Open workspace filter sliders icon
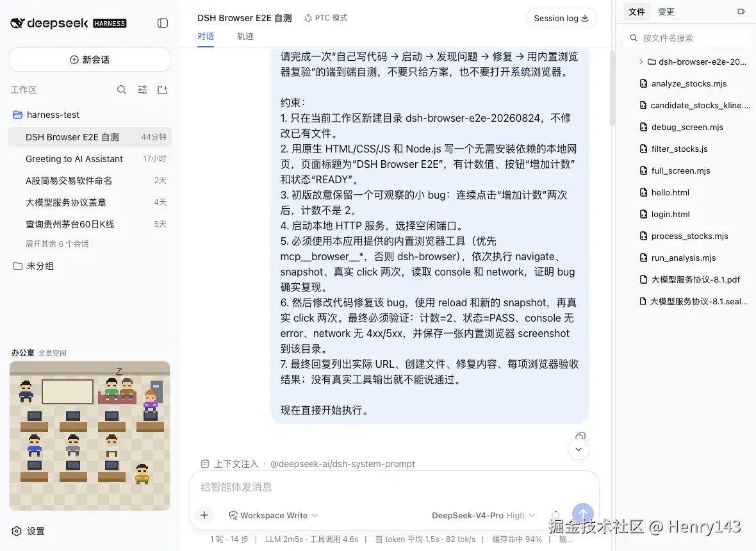The height and width of the screenshot is (551, 756). pos(142,90)
